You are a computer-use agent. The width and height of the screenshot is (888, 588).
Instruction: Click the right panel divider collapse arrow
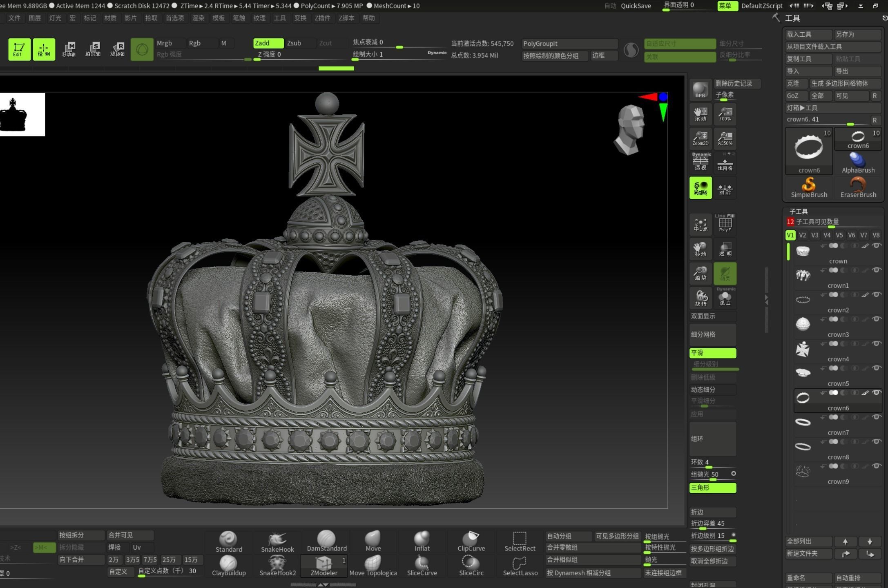click(x=766, y=300)
